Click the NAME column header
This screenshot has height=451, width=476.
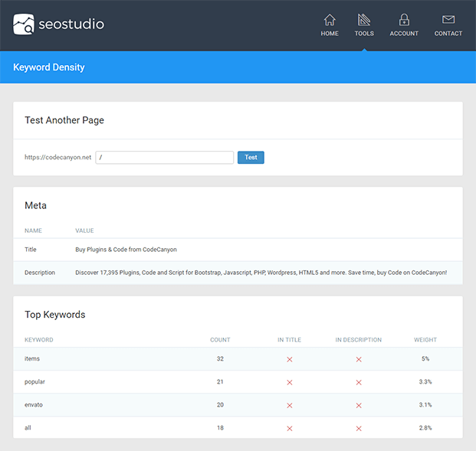[x=33, y=230]
